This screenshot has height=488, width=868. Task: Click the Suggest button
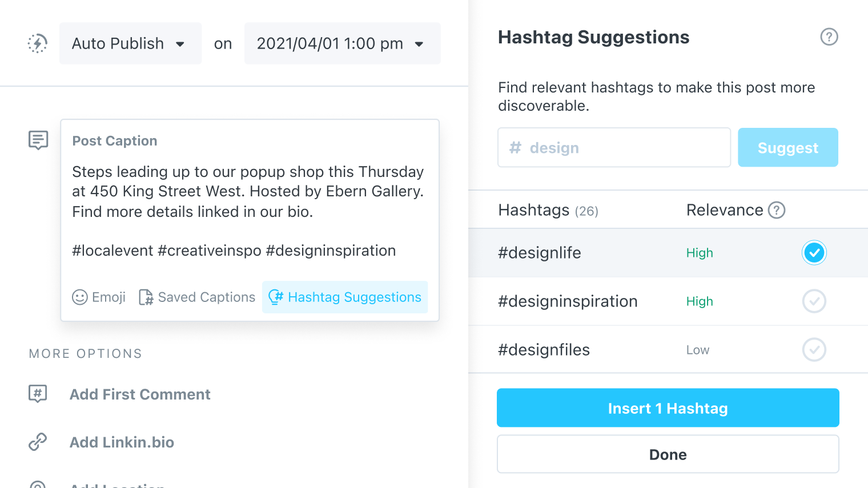[x=787, y=148]
